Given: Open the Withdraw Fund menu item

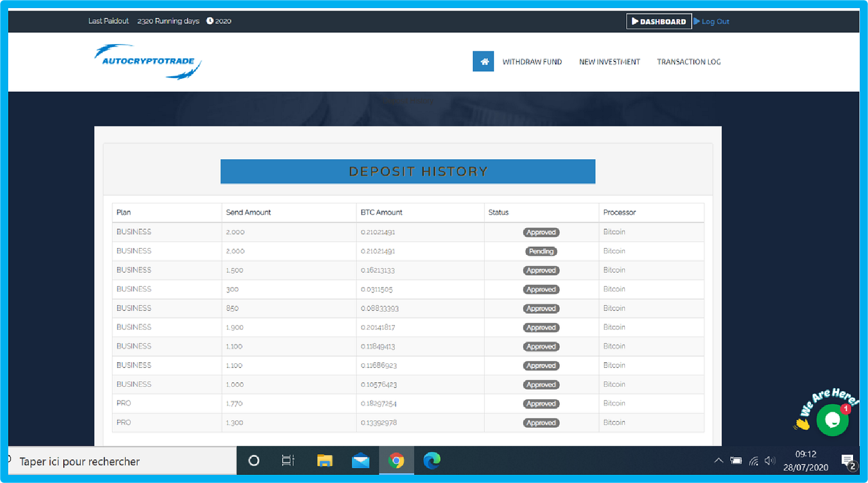Looking at the screenshot, I should tap(532, 62).
